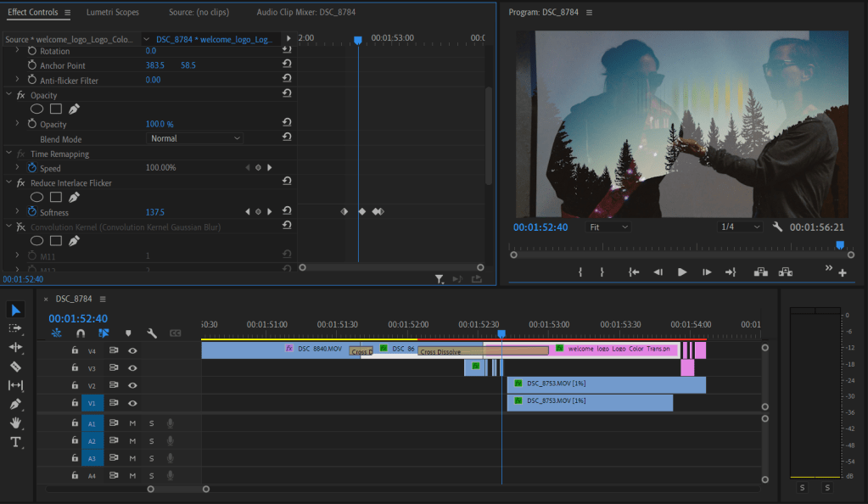Image resolution: width=868 pixels, height=504 pixels.
Task: Open the Blend Mode dropdown set to Normal
Action: point(195,138)
